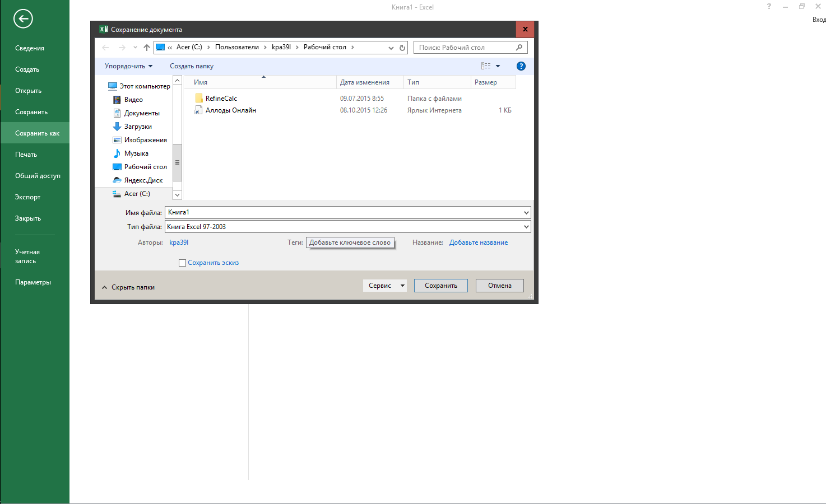The width and height of the screenshot is (826, 504).
Task: Click the Документы folder icon
Action: tap(117, 113)
